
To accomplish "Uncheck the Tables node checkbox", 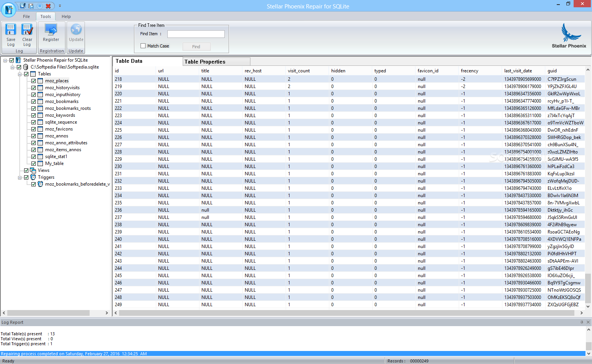I will click(x=26, y=74).
